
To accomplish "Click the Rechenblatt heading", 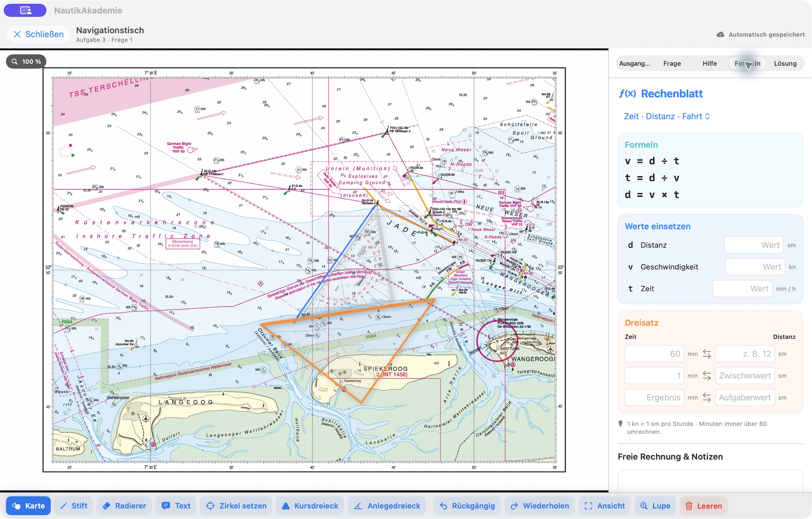I will tap(671, 94).
